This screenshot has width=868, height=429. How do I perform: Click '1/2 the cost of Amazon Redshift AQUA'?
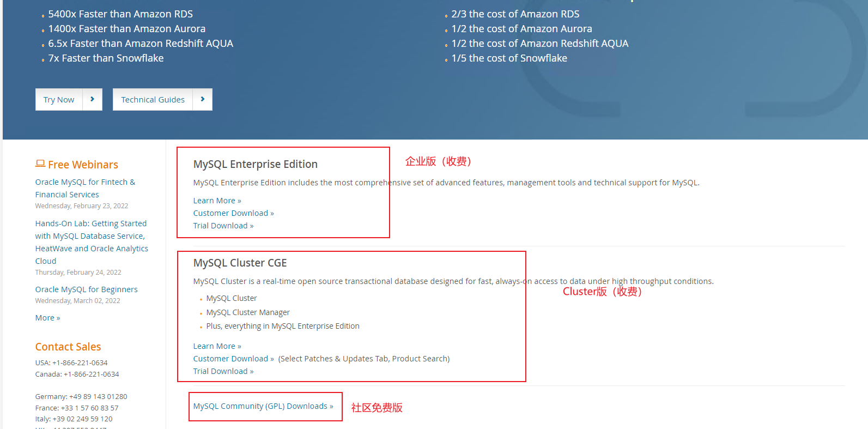tap(540, 44)
